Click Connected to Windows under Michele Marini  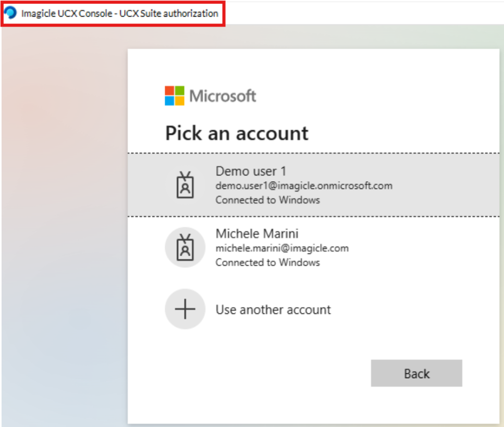[267, 262]
